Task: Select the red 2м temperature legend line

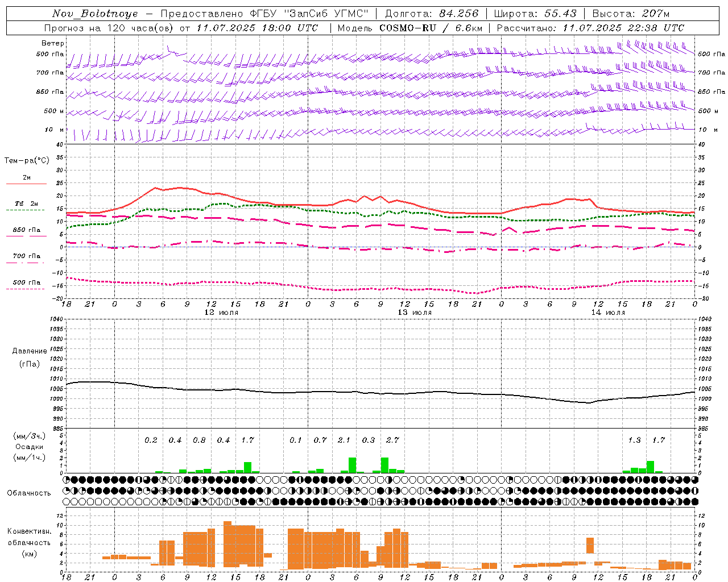Action: [x=26, y=184]
